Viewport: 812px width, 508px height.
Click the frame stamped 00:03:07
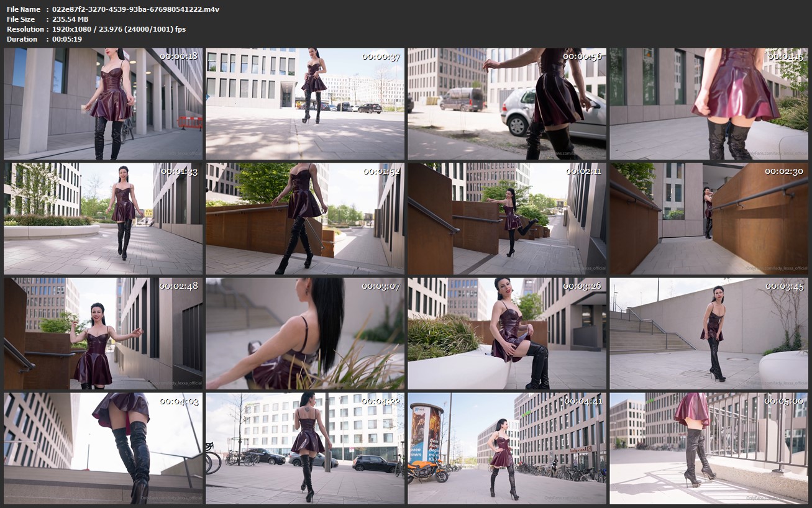coord(305,333)
